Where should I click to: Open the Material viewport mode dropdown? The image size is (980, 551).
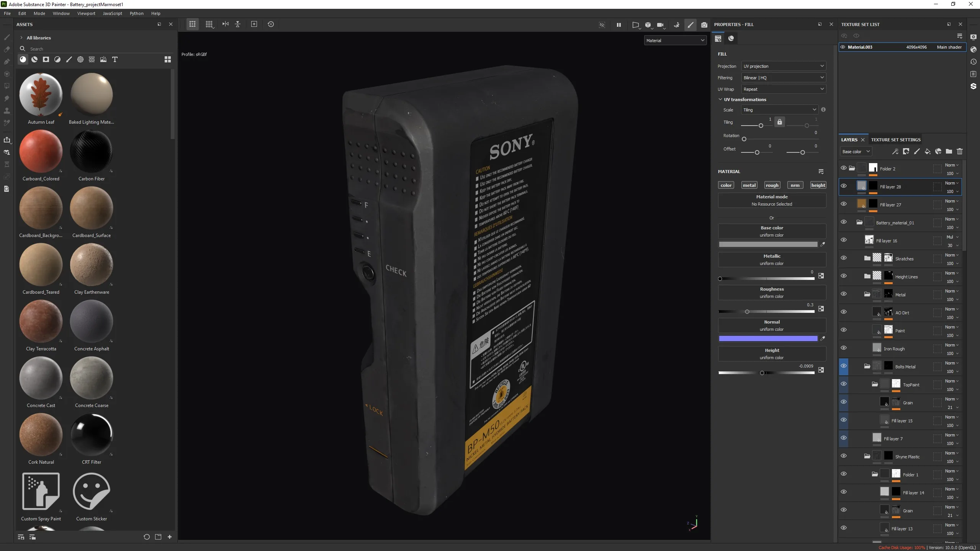point(676,40)
